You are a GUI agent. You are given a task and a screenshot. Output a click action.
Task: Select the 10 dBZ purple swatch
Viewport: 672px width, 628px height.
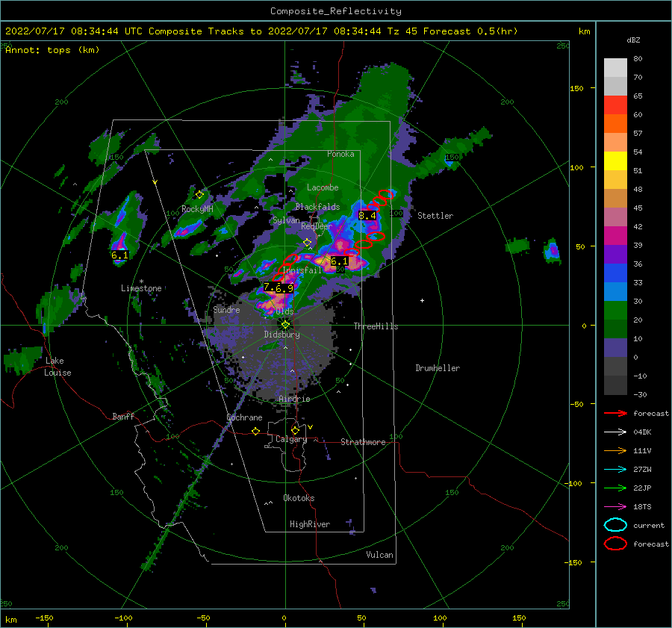(x=615, y=348)
